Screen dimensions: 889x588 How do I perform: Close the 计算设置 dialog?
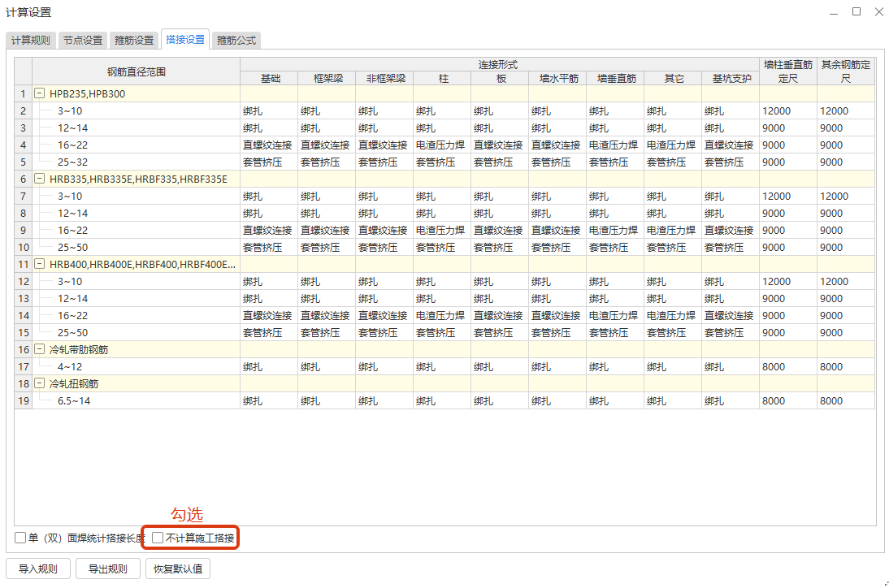tap(878, 11)
